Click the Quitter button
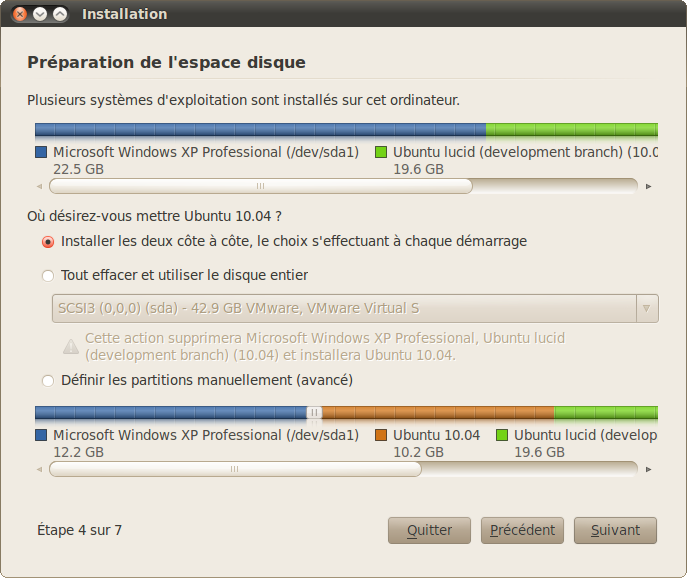 (430, 530)
